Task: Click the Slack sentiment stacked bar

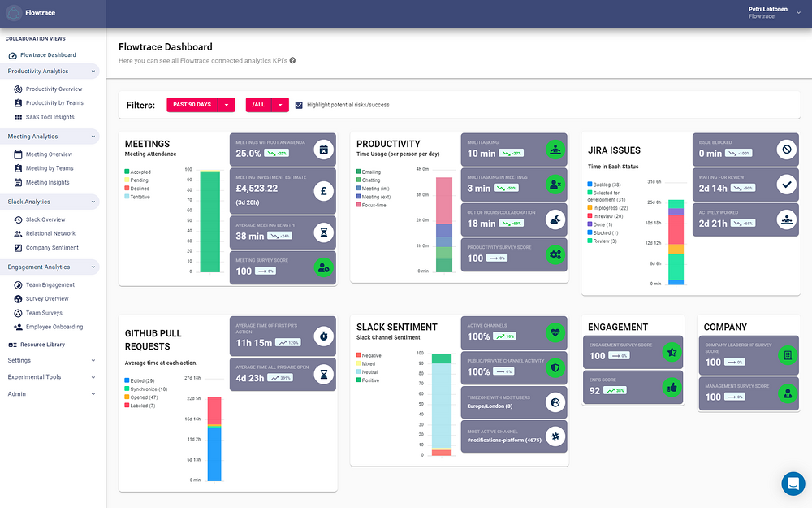Action: pos(442,405)
